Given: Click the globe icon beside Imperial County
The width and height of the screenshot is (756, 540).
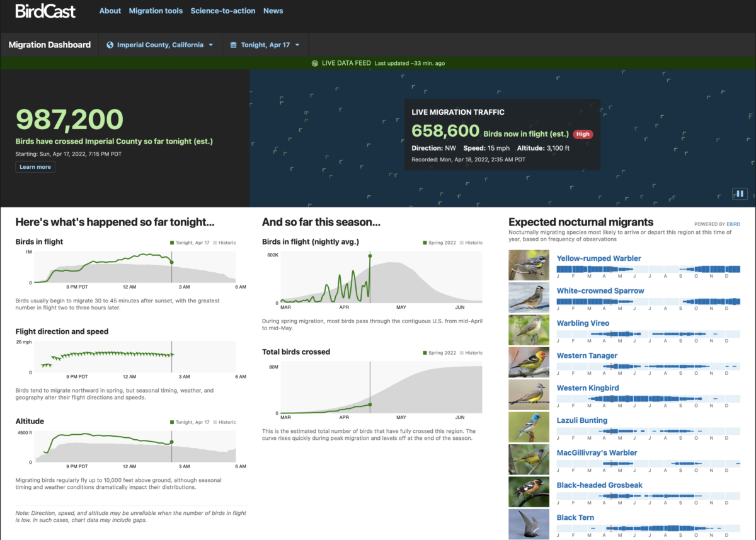Looking at the screenshot, I should click(110, 45).
